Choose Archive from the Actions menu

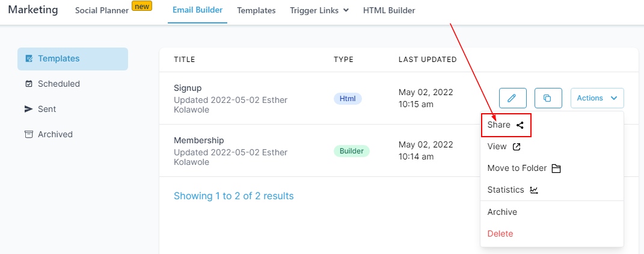(x=502, y=212)
